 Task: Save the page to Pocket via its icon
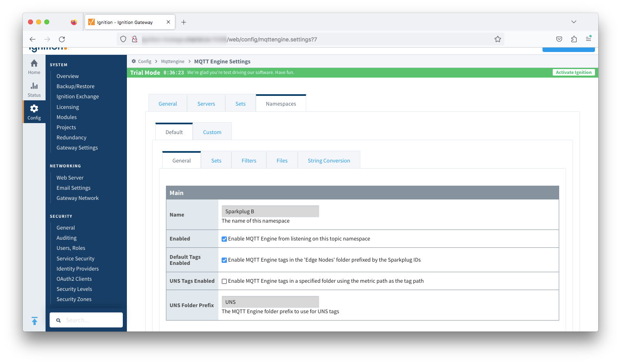[x=559, y=39]
